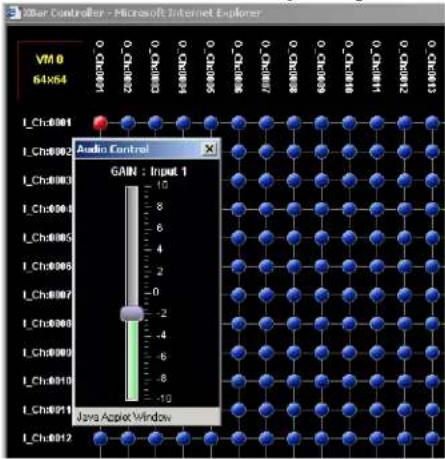445x459 pixels.
Task: Click the red crosspoint of I_Ch:0001 and O_Ch:0001
Action: tap(100, 123)
